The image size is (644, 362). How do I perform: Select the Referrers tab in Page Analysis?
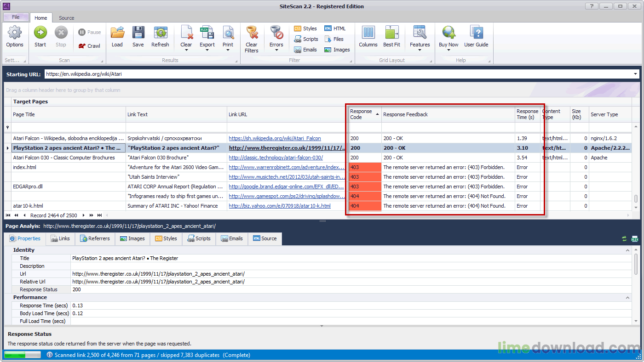coord(95,239)
